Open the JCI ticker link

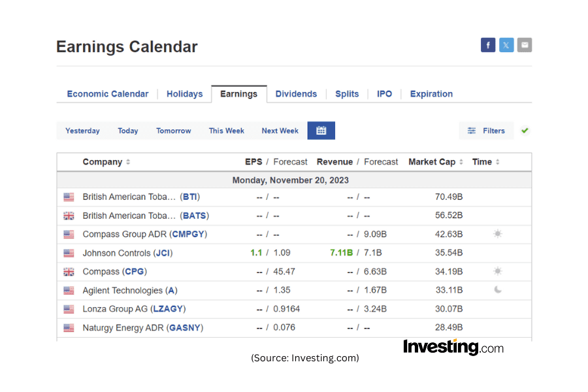tap(163, 253)
